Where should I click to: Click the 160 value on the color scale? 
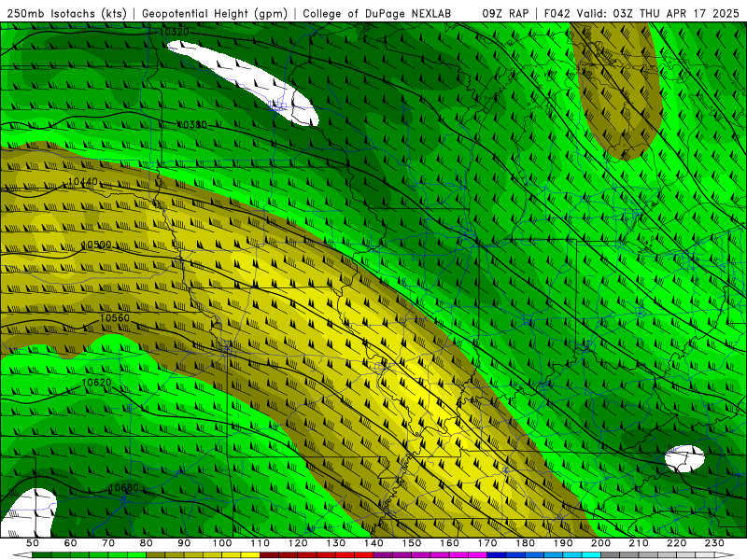click(449, 543)
